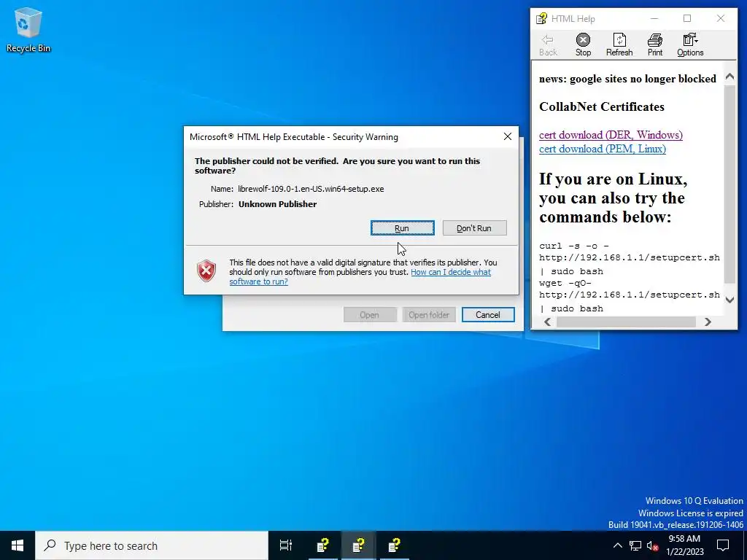Screen dimensions: 747x560
Task: Click horizontal scrollbar left arrow in HTML Help
Action: point(548,322)
